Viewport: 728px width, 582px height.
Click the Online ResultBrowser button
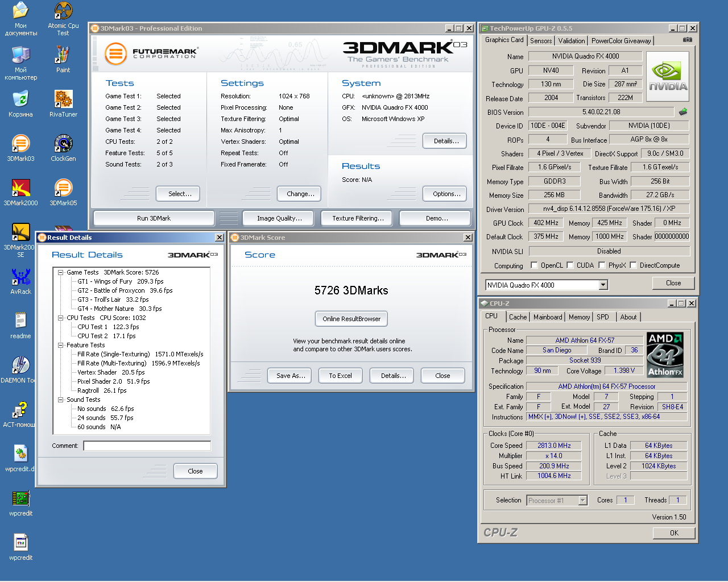[351, 319]
